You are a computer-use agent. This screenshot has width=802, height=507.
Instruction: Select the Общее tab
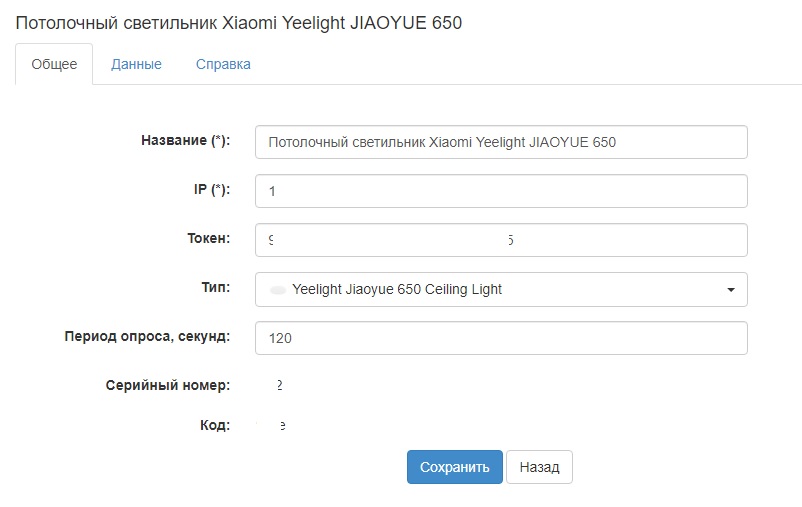click(x=54, y=64)
